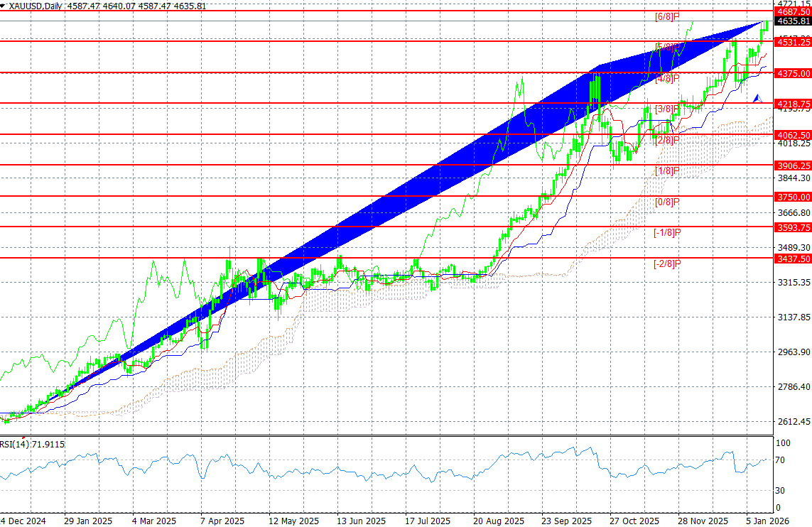
Task: Click the 4640.07 high value in header
Action: [x=119, y=6]
